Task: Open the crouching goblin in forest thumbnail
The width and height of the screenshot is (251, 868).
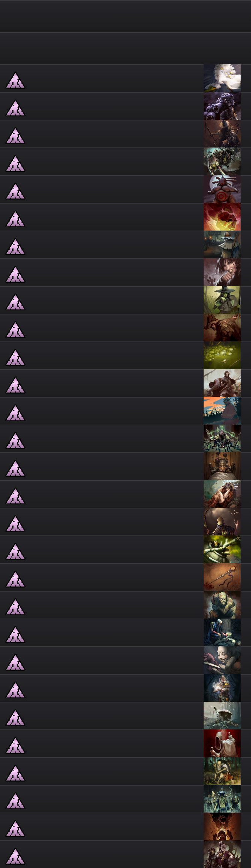Action: pos(222,771)
